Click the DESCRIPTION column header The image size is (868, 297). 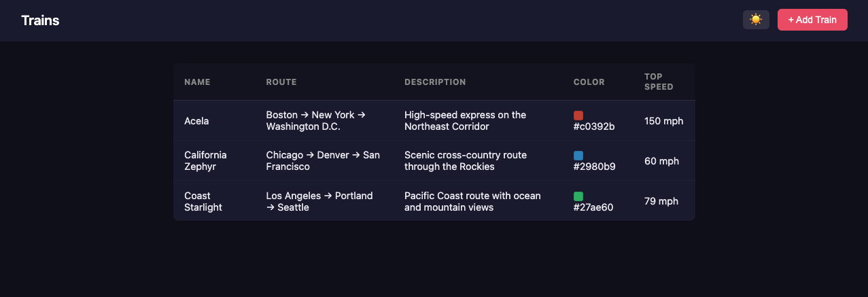click(x=435, y=82)
